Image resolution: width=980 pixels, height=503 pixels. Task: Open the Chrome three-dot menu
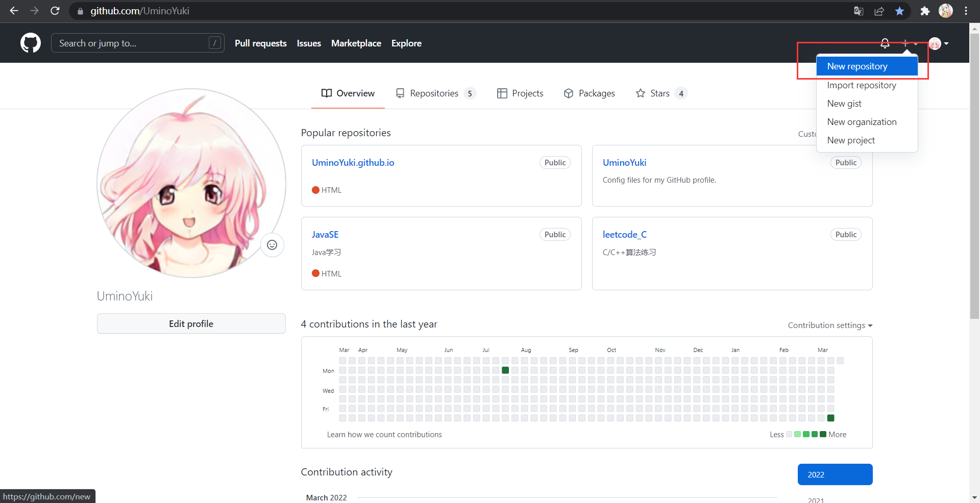tap(966, 11)
